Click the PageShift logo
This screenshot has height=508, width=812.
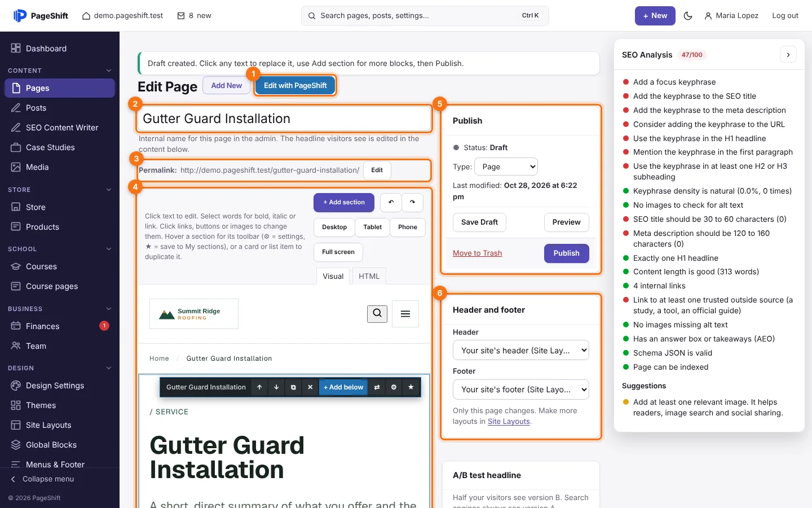click(x=41, y=16)
